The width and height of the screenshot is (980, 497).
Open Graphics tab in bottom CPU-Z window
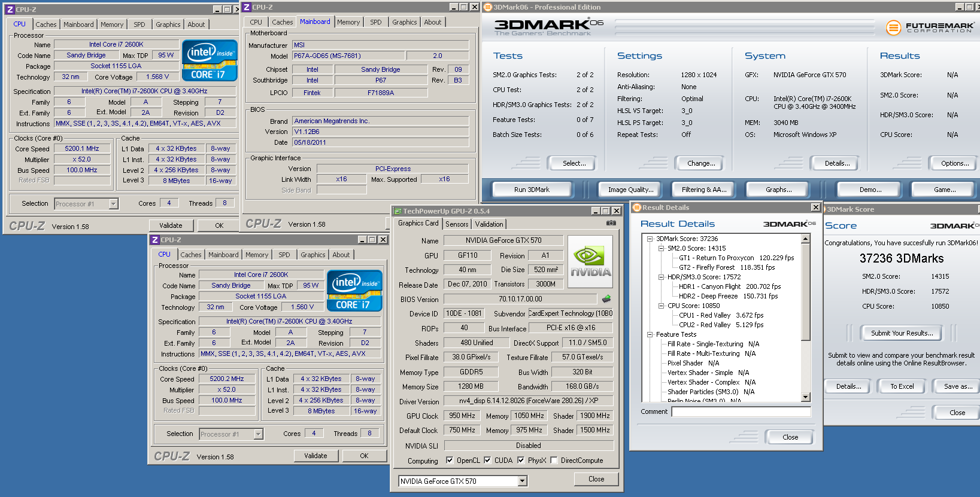(313, 255)
